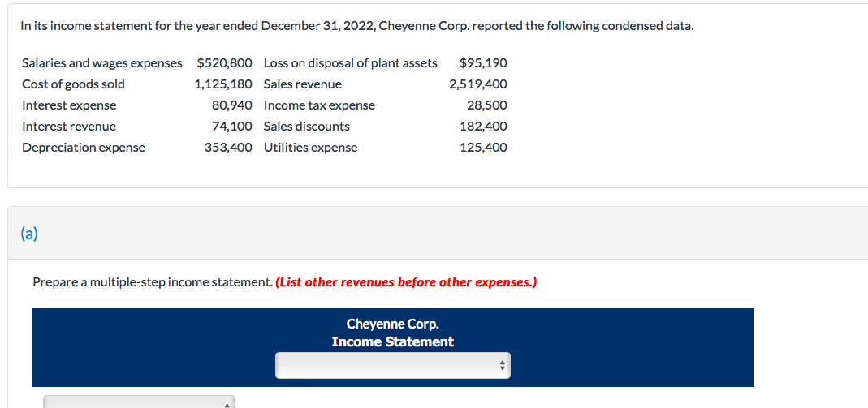
Task: Click the (a) section label
Action: tap(29, 234)
